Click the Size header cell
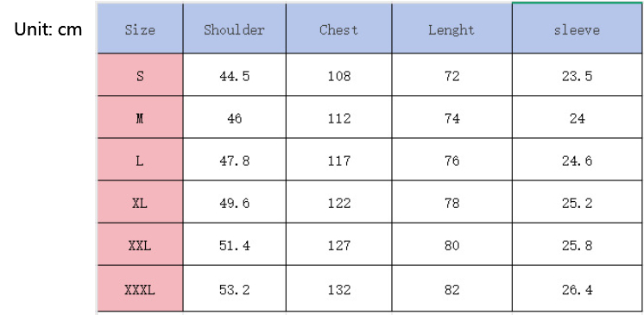This screenshot has width=644, height=315. click(140, 28)
